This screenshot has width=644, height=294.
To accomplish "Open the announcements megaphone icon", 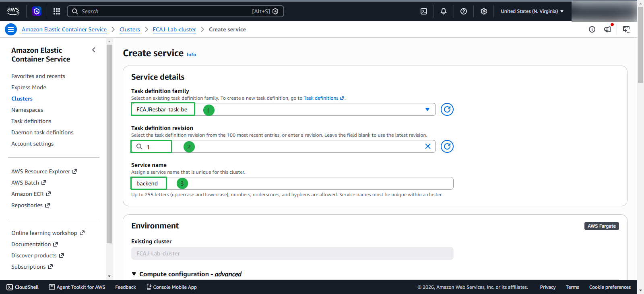I will [608, 29].
